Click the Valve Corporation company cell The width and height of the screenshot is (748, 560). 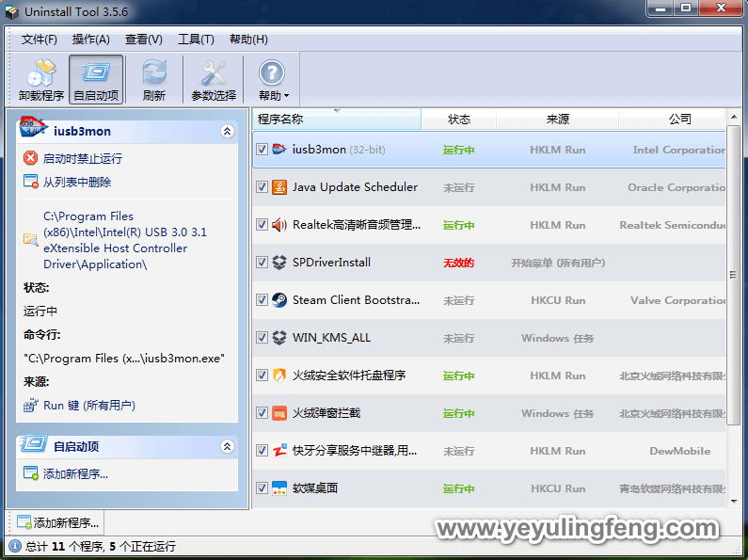pos(677,300)
